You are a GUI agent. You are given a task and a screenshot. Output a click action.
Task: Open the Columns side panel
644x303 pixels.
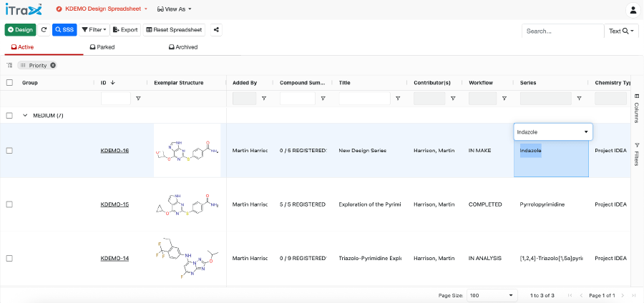(637, 108)
